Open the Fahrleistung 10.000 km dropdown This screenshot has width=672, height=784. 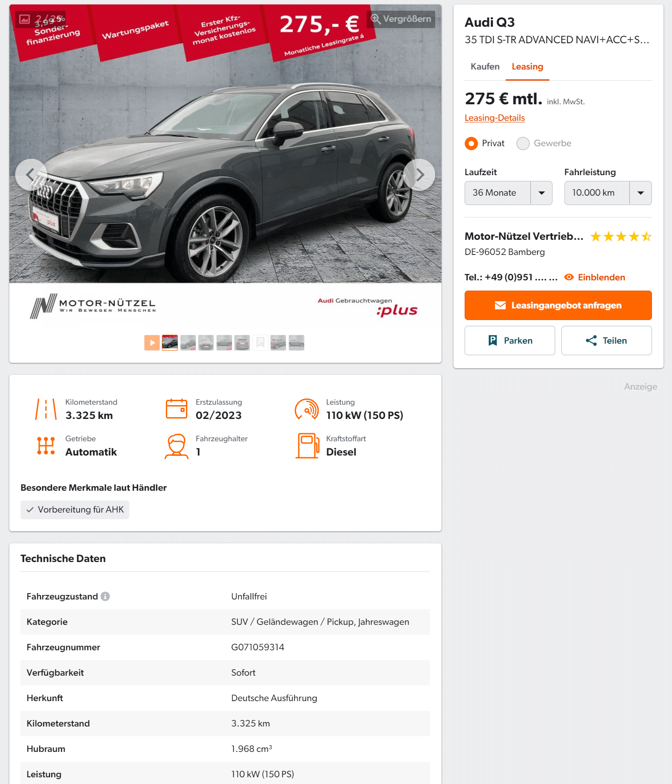point(608,193)
